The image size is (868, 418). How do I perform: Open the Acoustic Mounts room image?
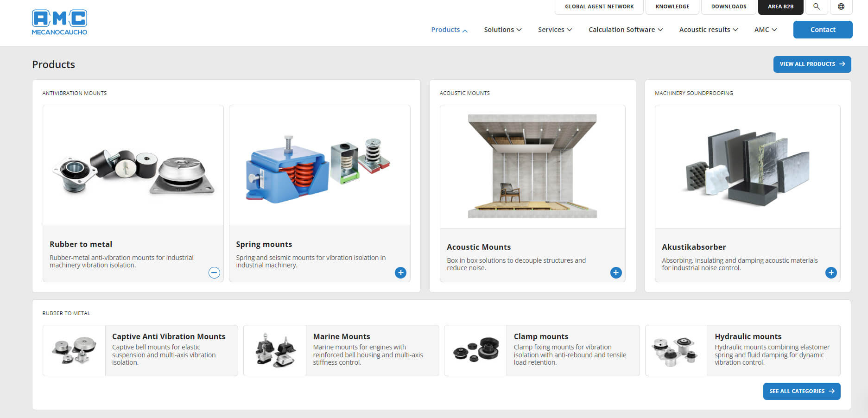click(x=532, y=167)
